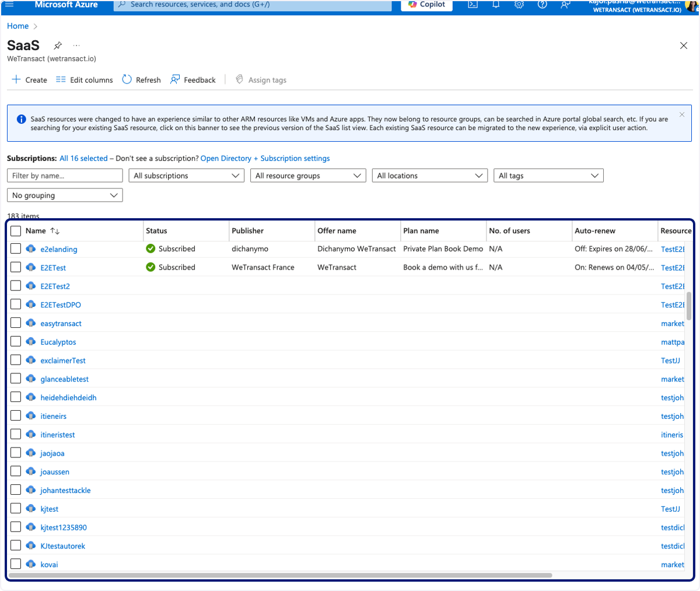This screenshot has height=591, width=700.
Task: Click the All 16 selected link
Action: click(83, 158)
